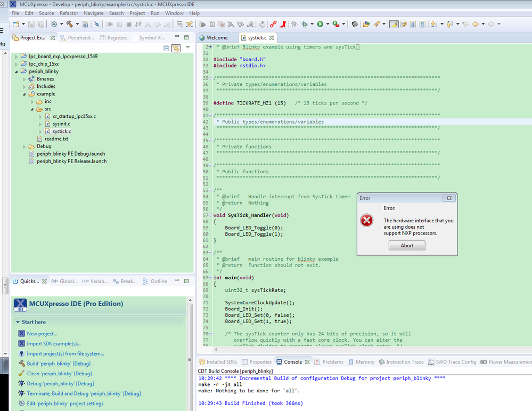This screenshot has width=532, height=411.
Task: Click the red chain link icon
Action: click(x=273, y=24)
